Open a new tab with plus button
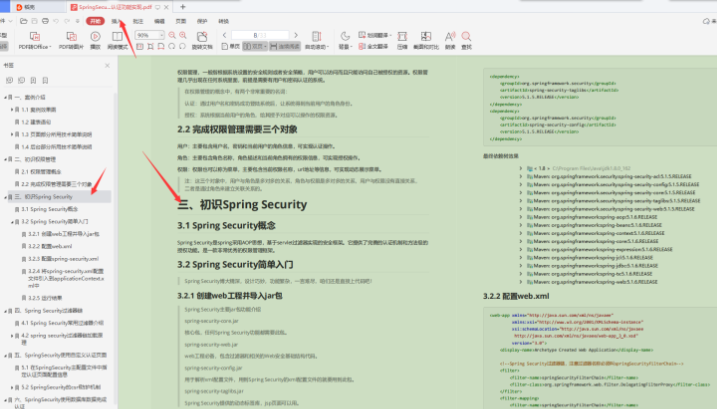The width and height of the screenshot is (720, 410). click(183, 7)
